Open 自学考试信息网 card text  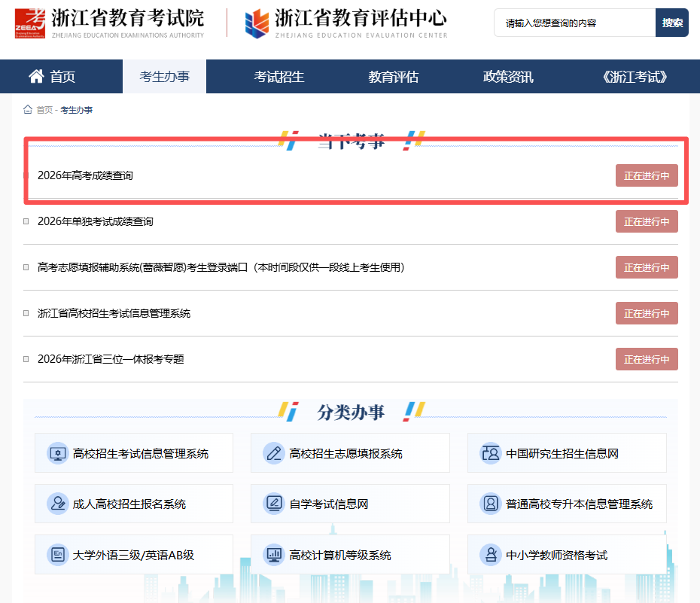[329, 504]
